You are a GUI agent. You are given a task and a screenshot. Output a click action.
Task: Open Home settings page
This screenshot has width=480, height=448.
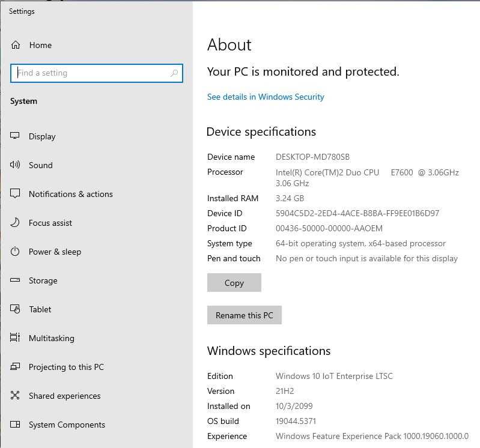40,45
